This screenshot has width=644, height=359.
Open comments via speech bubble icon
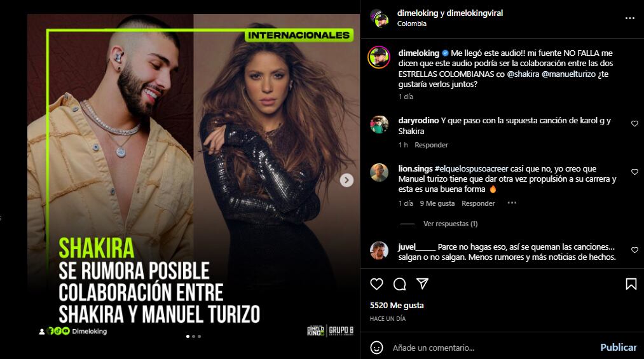(x=399, y=284)
